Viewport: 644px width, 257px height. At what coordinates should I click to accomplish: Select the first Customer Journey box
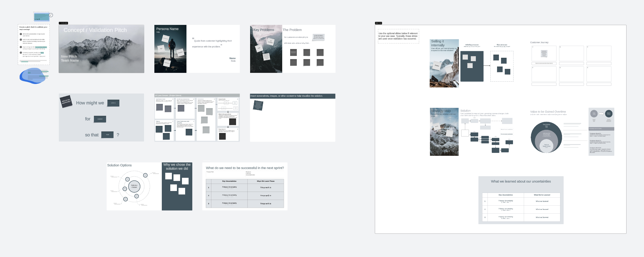(544, 54)
